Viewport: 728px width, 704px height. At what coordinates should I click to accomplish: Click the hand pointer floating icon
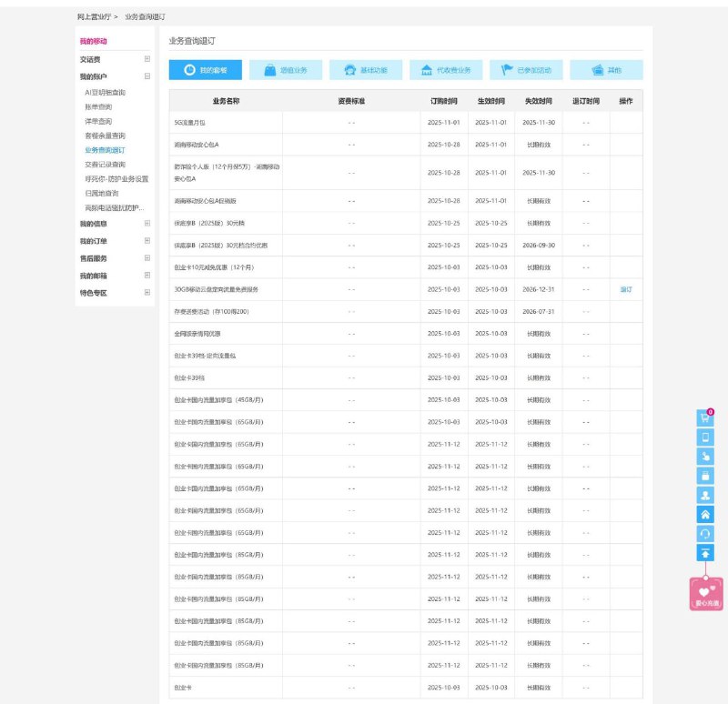[x=704, y=456]
